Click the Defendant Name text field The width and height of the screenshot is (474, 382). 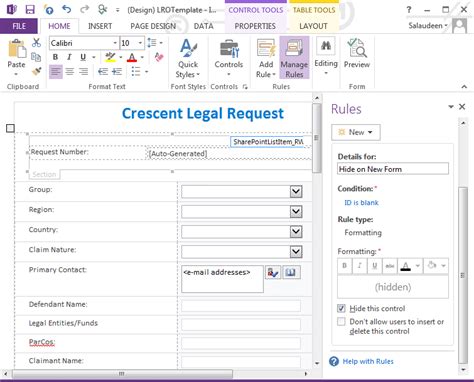[x=241, y=306]
